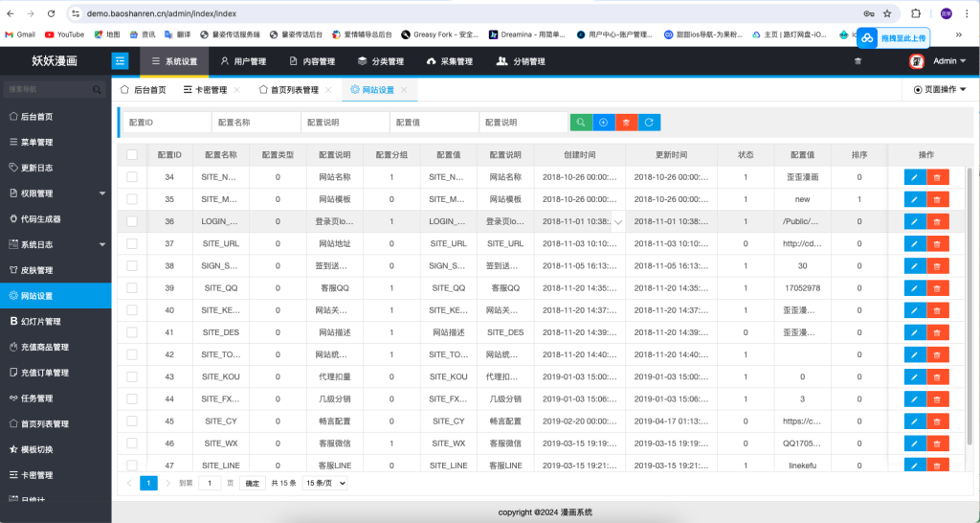The height and width of the screenshot is (523, 980).
Task: Click the 配置ID filter input
Action: coord(167,123)
